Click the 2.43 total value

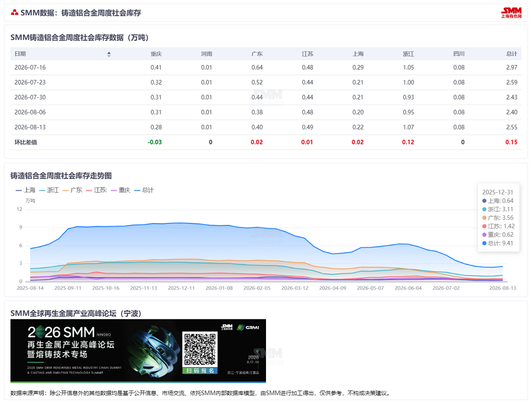coord(512,97)
